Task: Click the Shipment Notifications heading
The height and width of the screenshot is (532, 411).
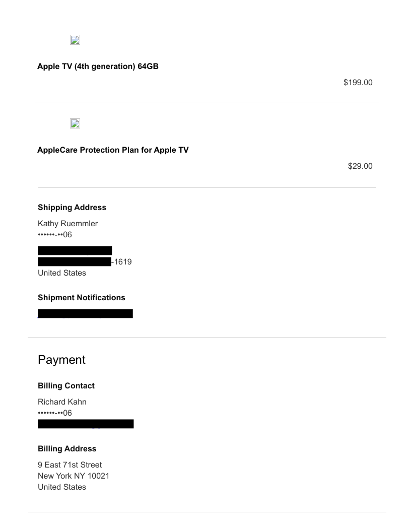Action: (82, 297)
